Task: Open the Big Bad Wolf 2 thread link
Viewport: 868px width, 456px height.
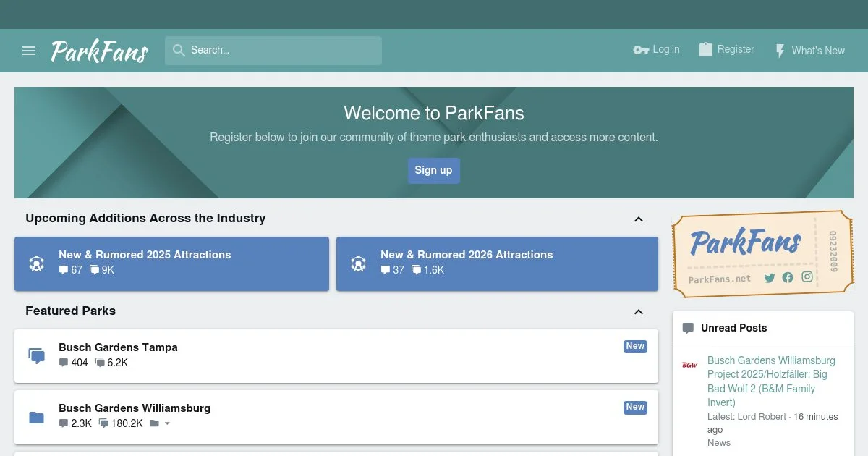Action: click(771, 381)
